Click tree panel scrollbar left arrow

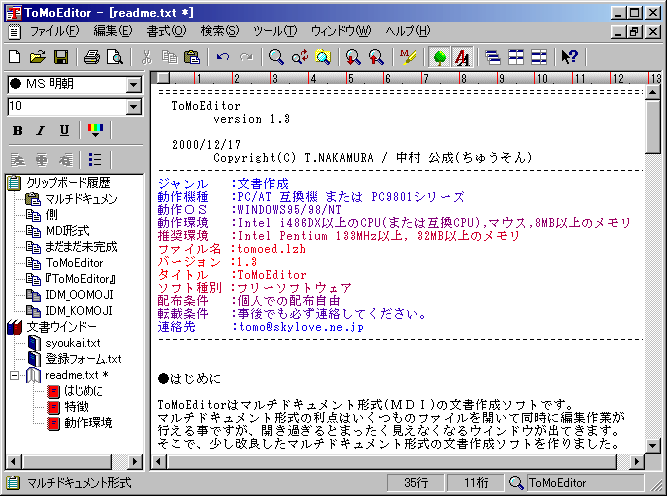[13, 462]
